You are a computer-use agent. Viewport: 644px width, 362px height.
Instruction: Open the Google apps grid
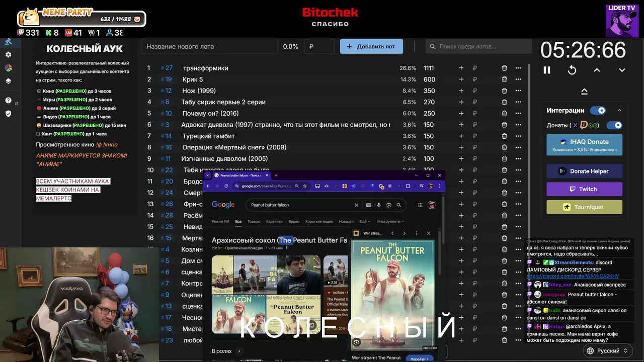point(420,205)
